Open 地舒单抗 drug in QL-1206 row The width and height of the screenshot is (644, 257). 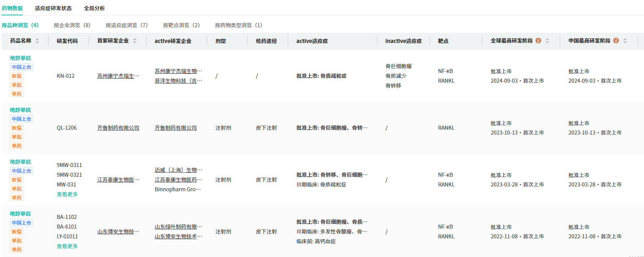[20, 110]
